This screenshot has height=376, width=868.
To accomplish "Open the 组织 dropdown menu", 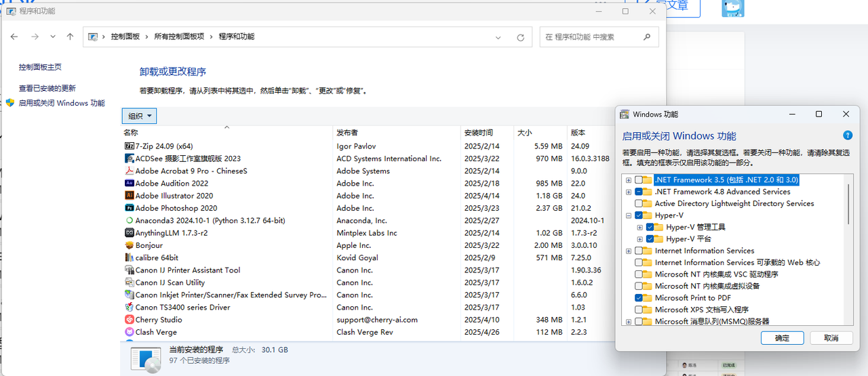I will [x=140, y=117].
